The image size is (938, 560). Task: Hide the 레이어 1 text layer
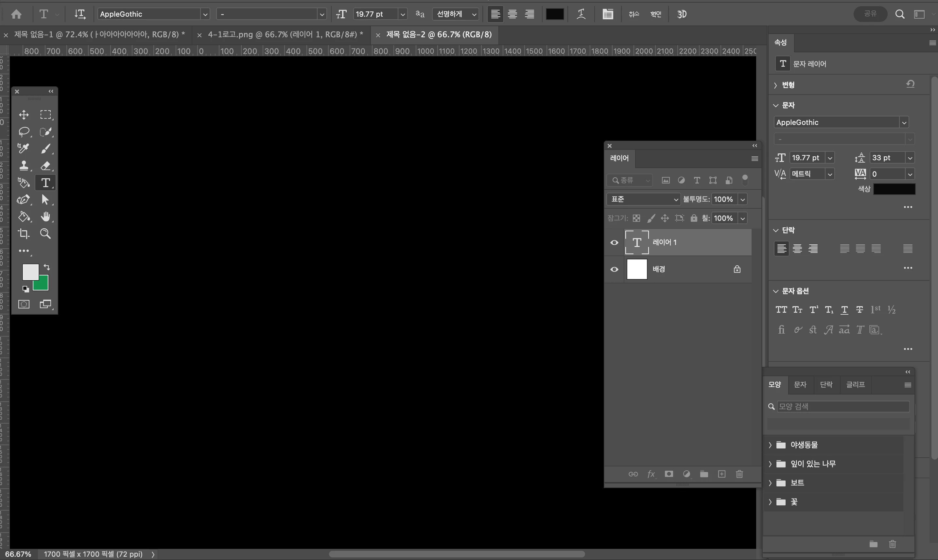pyautogui.click(x=614, y=243)
